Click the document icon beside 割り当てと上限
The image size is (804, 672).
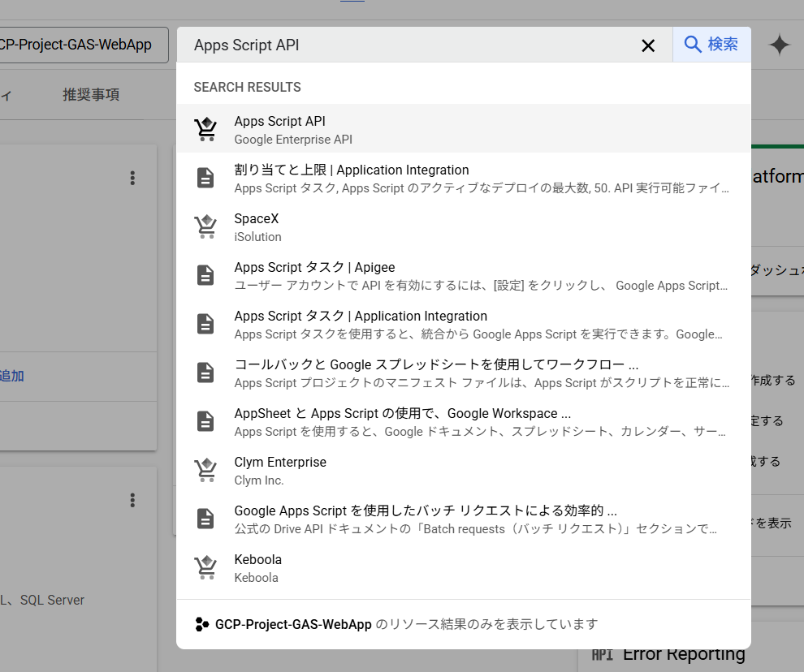point(205,178)
